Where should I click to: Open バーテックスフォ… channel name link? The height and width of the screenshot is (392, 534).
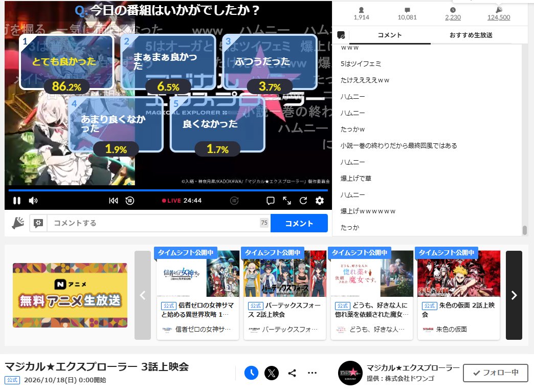(x=290, y=329)
